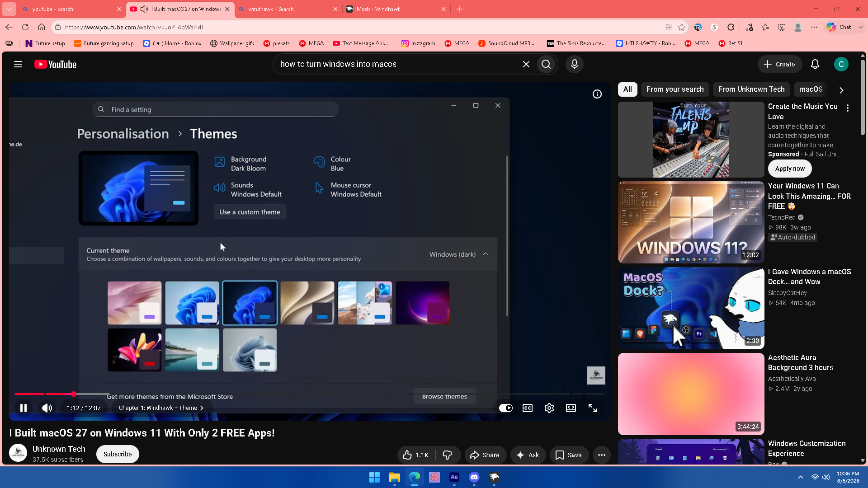Expand the Copilot Chat dropdown arrow
This screenshot has height=488, width=868.
(861, 27)
